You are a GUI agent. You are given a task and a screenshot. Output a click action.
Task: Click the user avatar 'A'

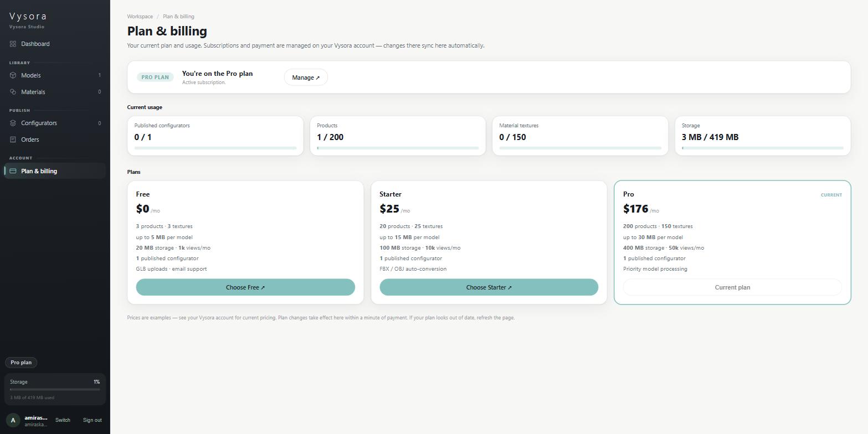click(13, 420)
